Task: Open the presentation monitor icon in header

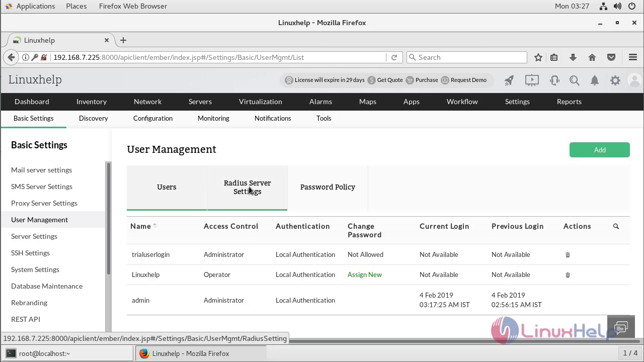Action: click(x=532, y=80)
